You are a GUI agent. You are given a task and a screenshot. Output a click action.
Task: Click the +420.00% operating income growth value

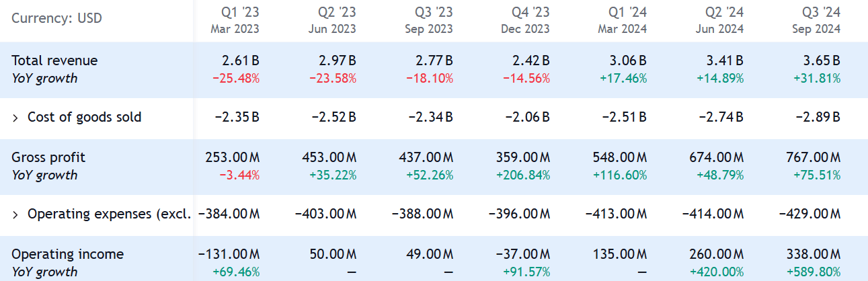(x=717, y=272)
